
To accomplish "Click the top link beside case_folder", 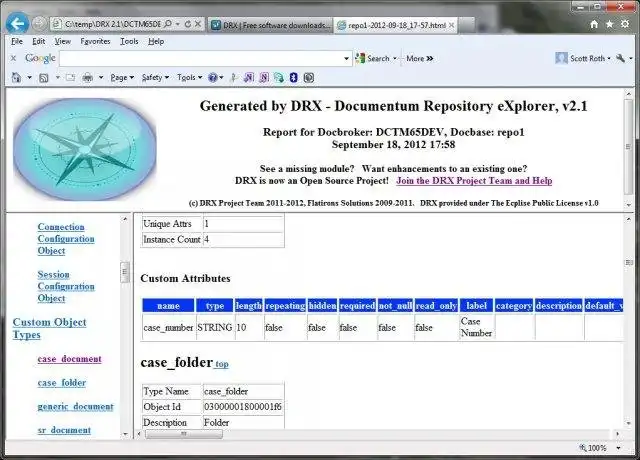I will click(x=222, y=364).
